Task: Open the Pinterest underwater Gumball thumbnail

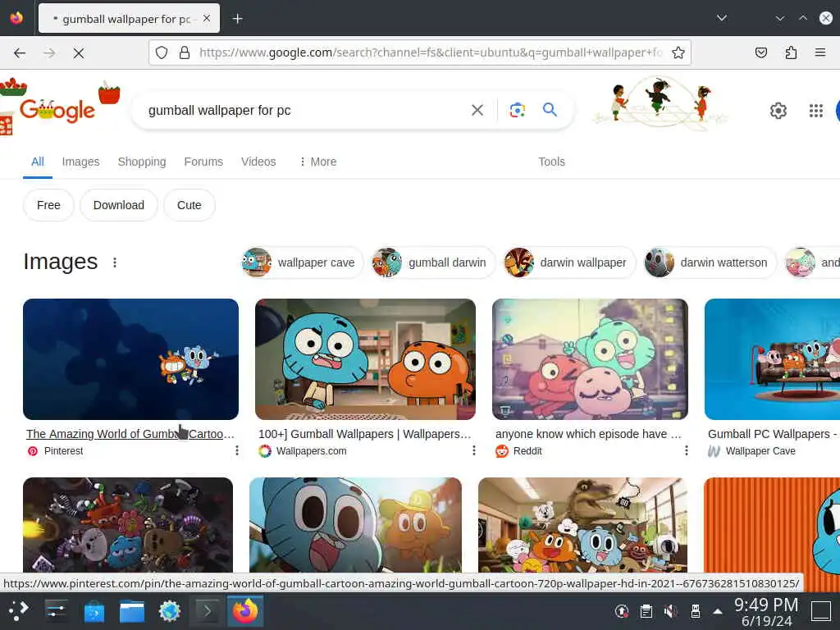Action: (x=130, y=359)
